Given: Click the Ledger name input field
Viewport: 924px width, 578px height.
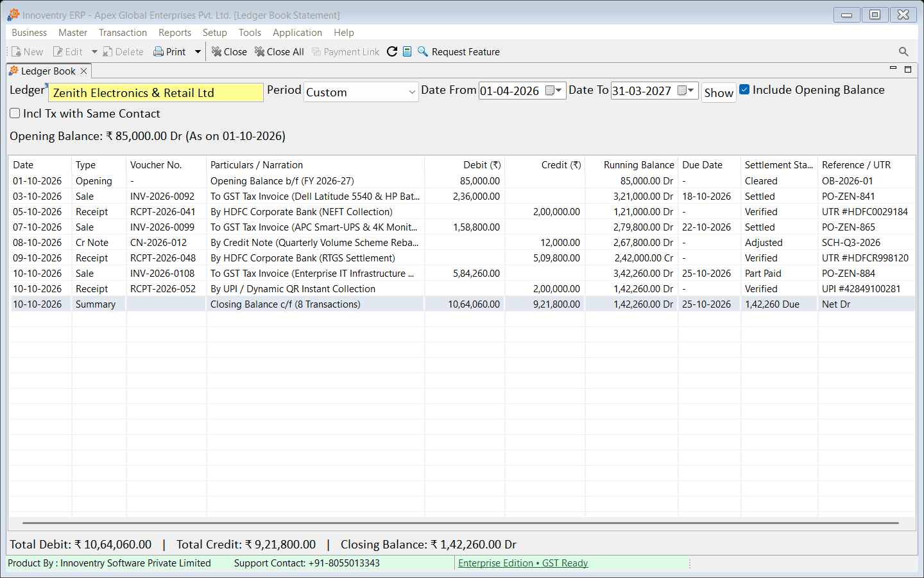Looking at the screenshot, I should 156,92.
